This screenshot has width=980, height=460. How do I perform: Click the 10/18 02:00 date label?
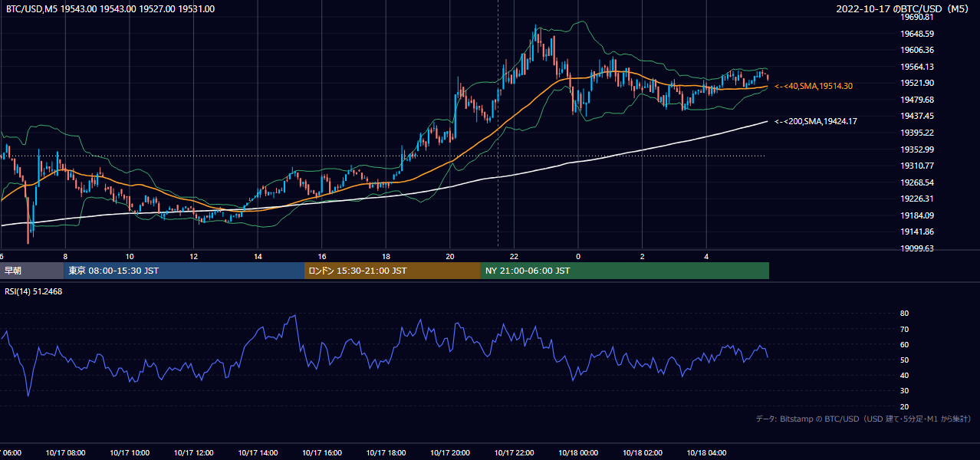(643, 453)
